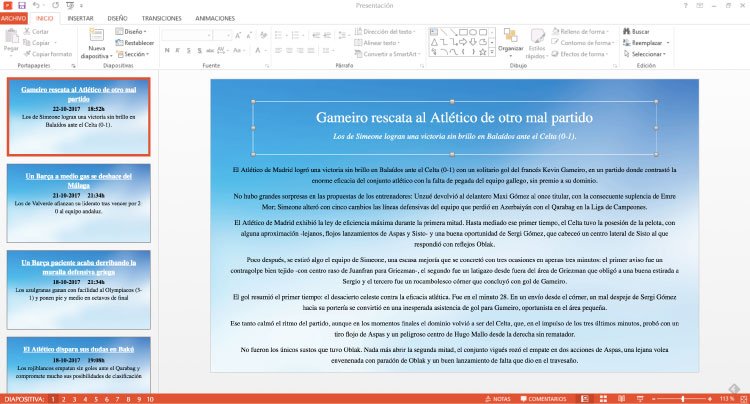Expand the Diseño layout dropdown
Viewport: 750px width, 404px height.
[x=131, y=32]
